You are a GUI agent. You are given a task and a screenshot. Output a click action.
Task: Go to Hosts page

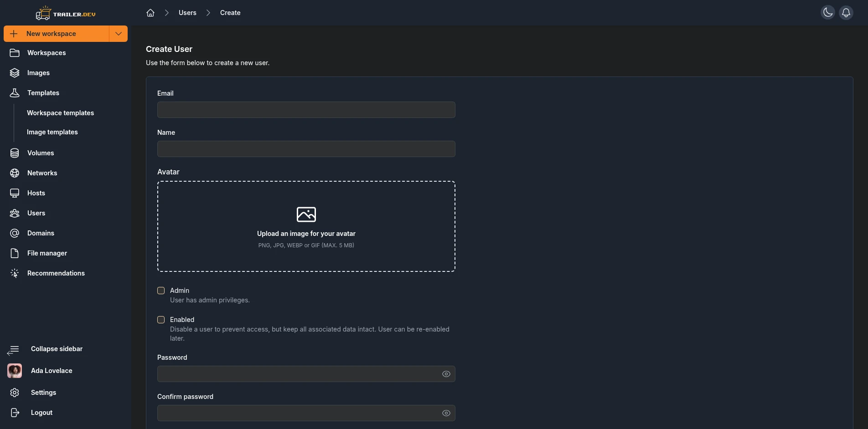click(x=66, y=193)
